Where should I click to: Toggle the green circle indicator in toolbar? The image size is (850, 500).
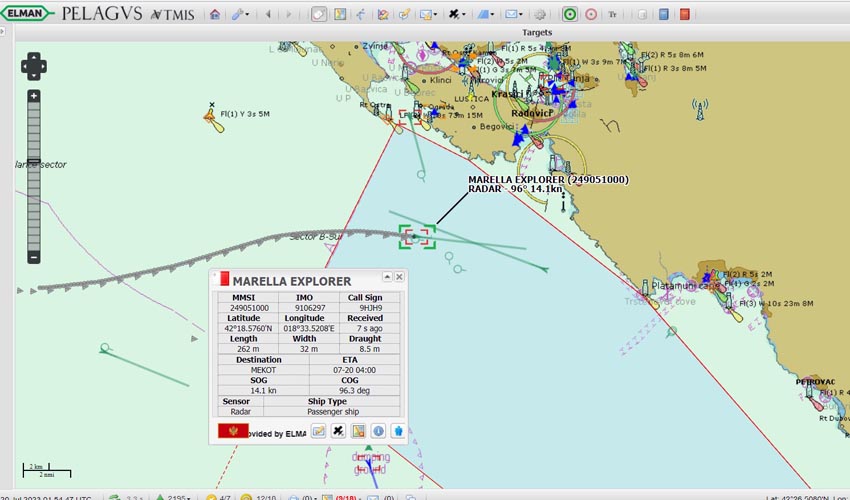(x=570, y=14)
